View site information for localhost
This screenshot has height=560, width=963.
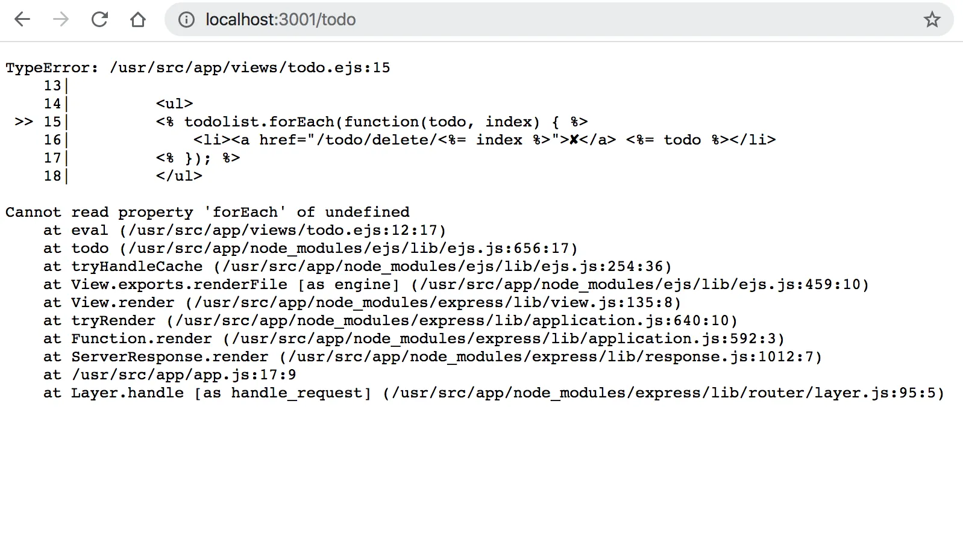tap(187, 20)
